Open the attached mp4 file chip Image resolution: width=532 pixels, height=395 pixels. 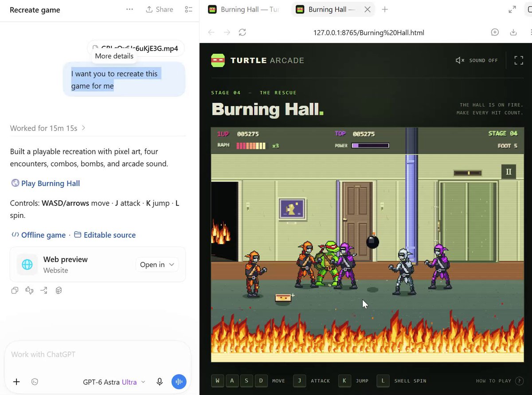(x=136, y=48)
